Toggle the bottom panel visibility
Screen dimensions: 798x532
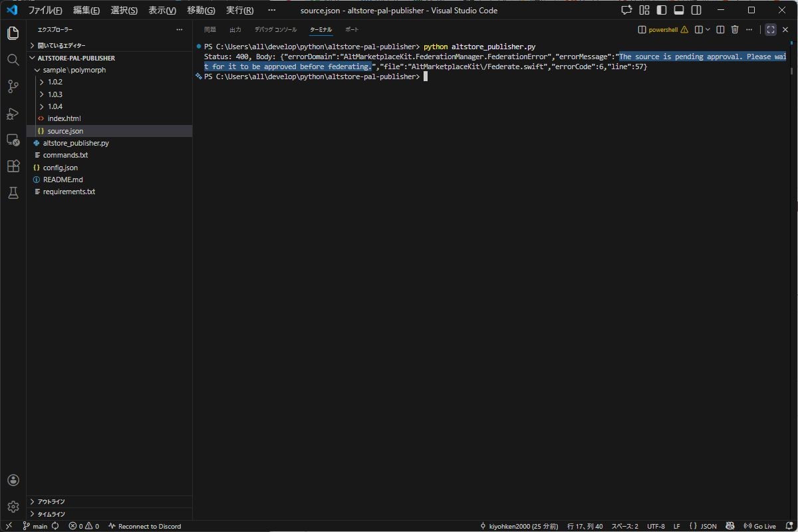point(679,11)
